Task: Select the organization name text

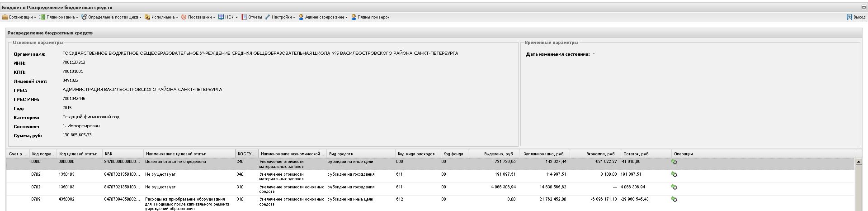Action: 260,53
